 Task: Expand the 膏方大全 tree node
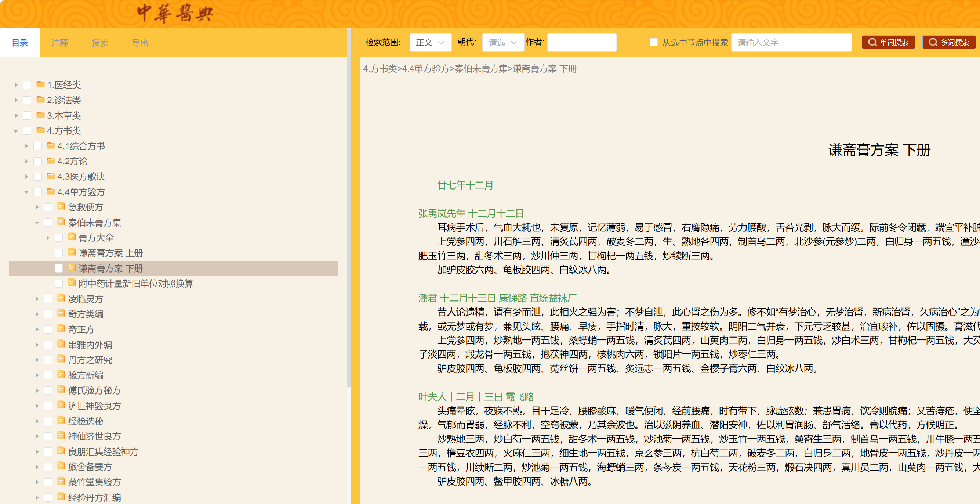tap(48, 238)
